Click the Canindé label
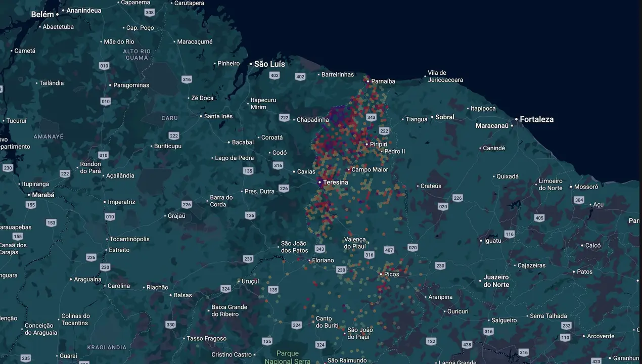 494,149
